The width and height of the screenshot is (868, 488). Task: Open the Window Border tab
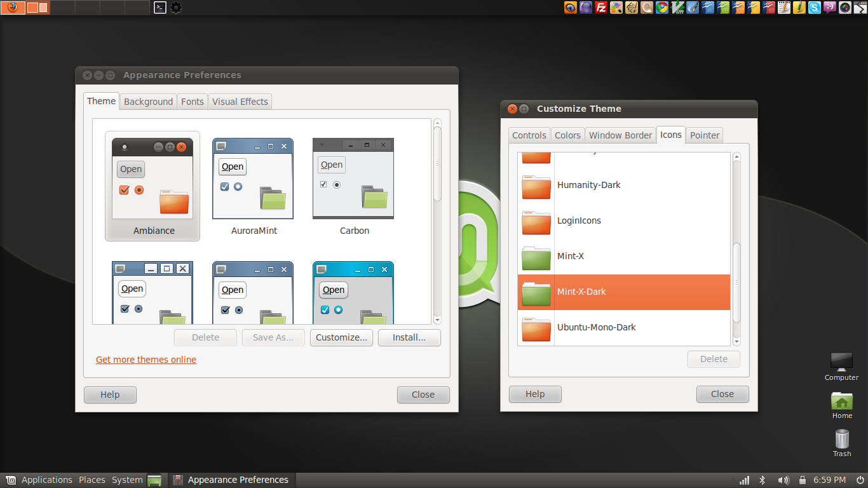coord(620,135)
